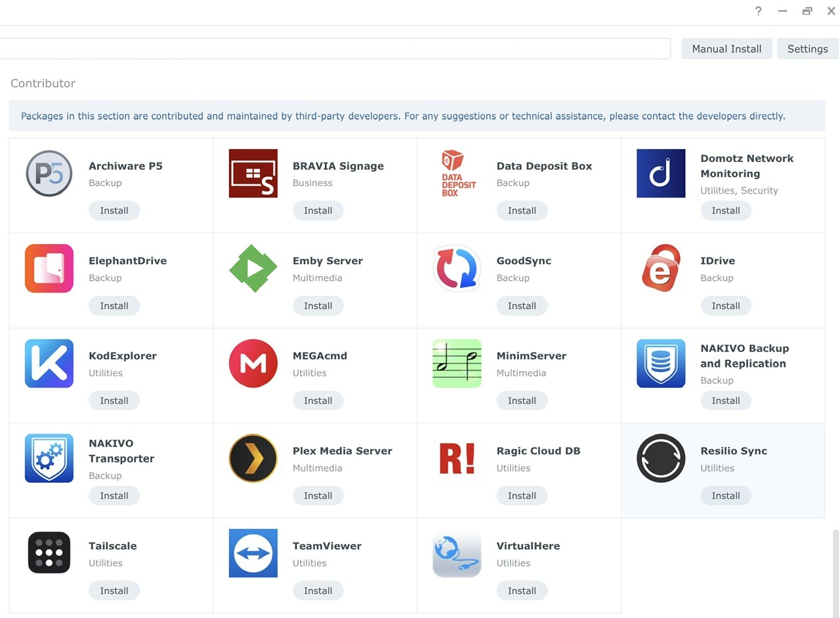840x618 pixels.
Task: Select the MinimServer title text
Action: 532,356
